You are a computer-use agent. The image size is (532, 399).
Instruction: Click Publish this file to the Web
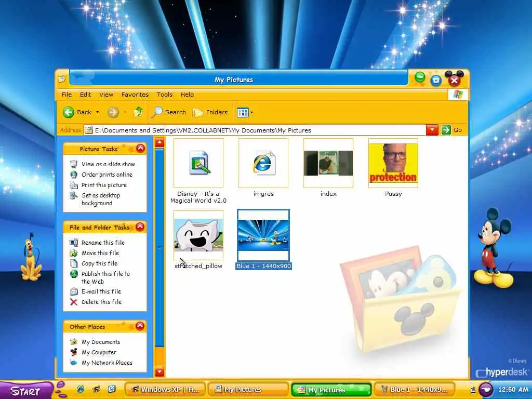click(x=105, y=277)
